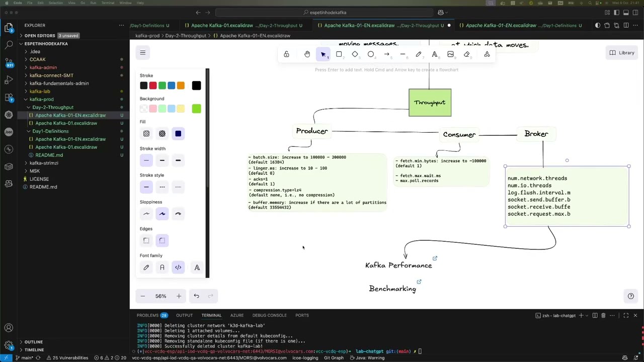Open the Source Control view
The width and height of the screenshot is (644, 362).
point(9,62)
